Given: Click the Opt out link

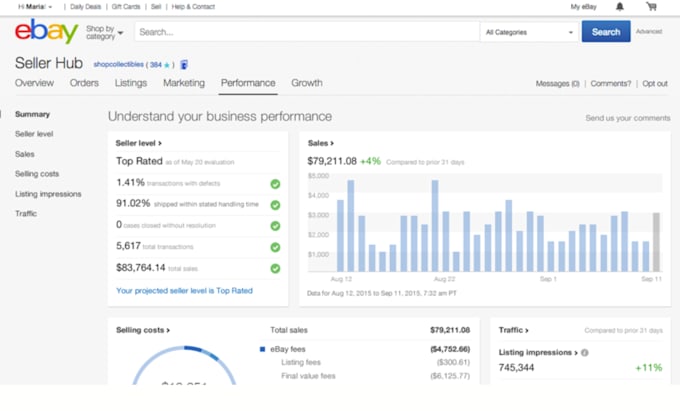Looking at the screenshot, I should (655, 83).
